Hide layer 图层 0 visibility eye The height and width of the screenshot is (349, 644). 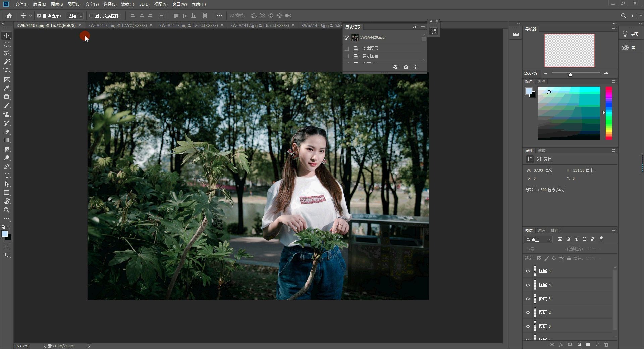[x=528, y=326]
